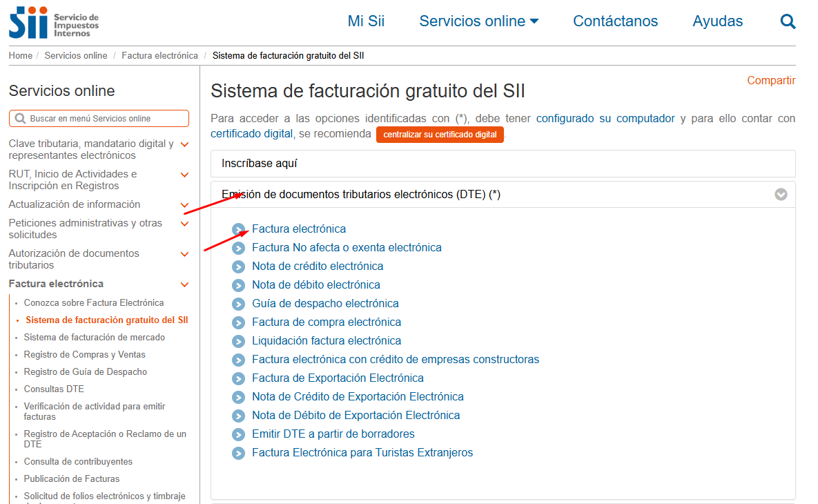Open Guía de despacho electrónica link
Image resolution: width=818 pixels, height=504 pixels.
point(326,304)
